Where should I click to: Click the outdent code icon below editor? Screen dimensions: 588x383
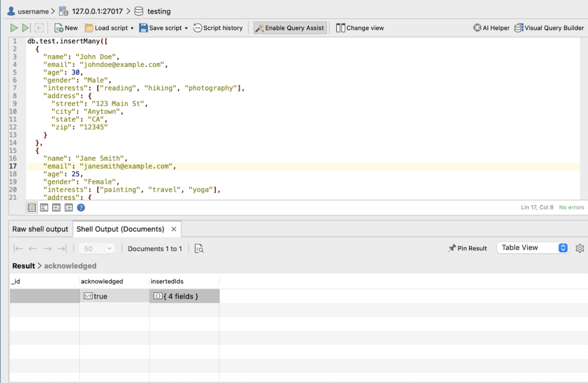(69, 208)
